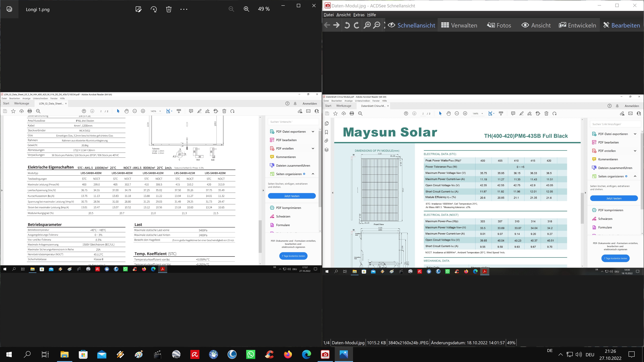The height and width of the screenshot is (362, 644).
Task: Open the Ansicht menu in the ACDSee menu bar
Action: coord(343,15)
